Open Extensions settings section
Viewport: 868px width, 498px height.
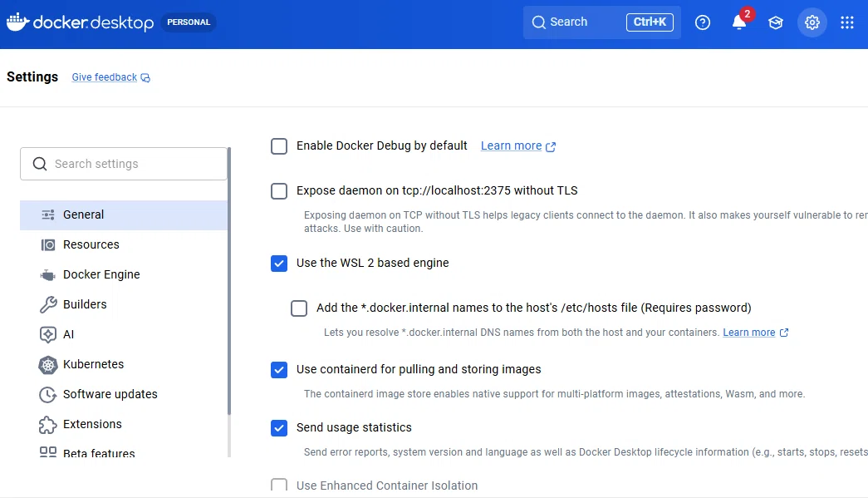[124, 424]
